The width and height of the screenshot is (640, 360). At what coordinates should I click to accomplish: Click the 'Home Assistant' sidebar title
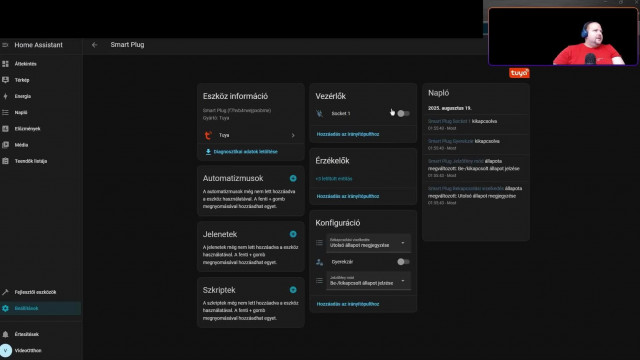point(39,45)
